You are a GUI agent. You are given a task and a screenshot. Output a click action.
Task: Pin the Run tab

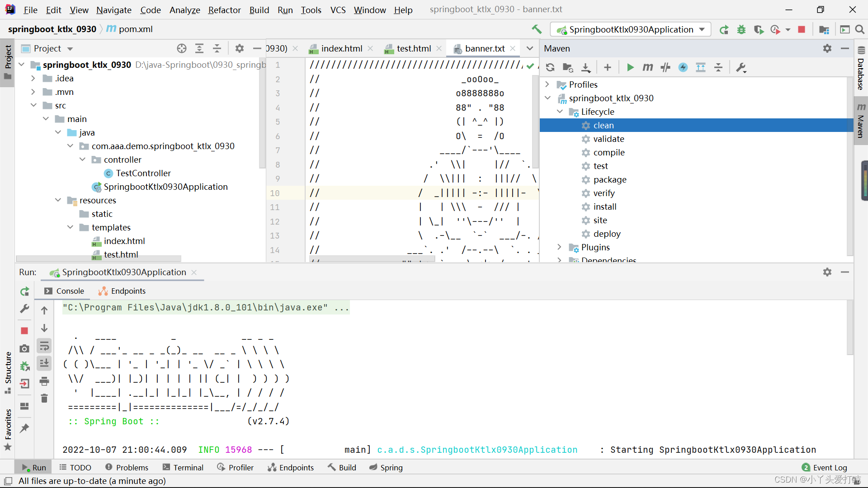coord(24,428)
